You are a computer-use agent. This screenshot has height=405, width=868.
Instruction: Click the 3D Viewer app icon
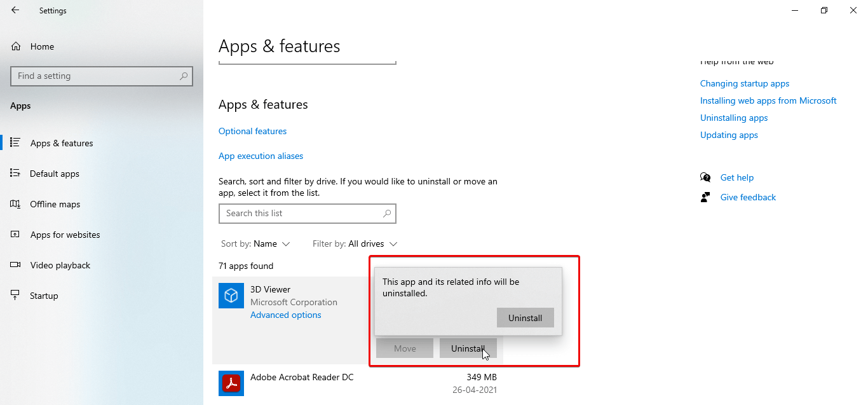click(x=231, y=295)
